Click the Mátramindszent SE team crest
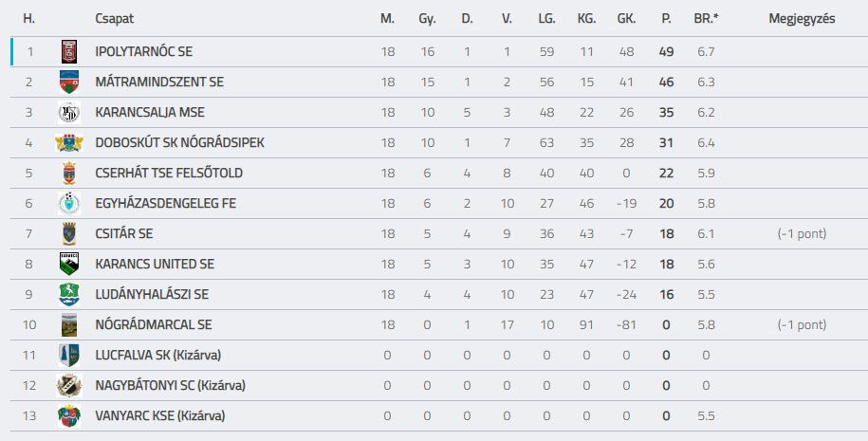 coord(69,82)
